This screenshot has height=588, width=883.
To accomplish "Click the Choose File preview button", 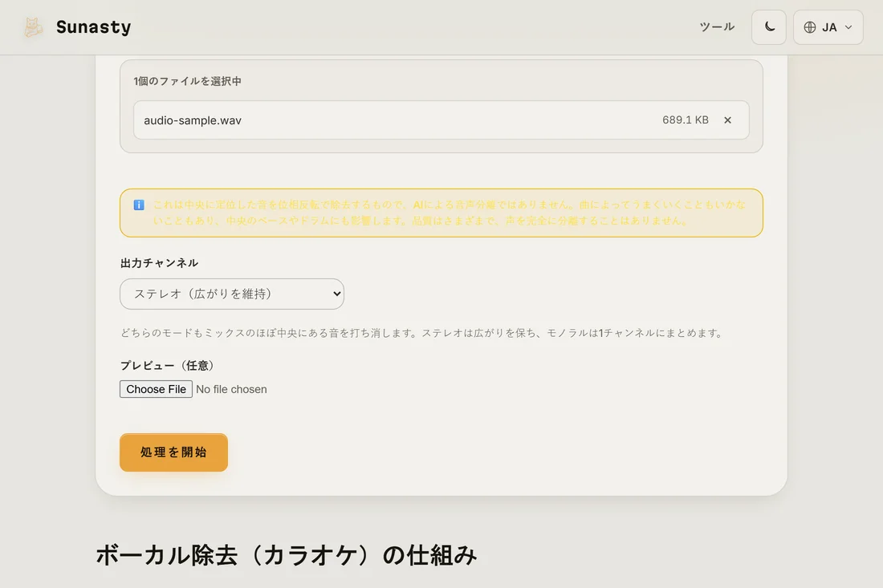I will pyautogui.click(x=156, y=389).
